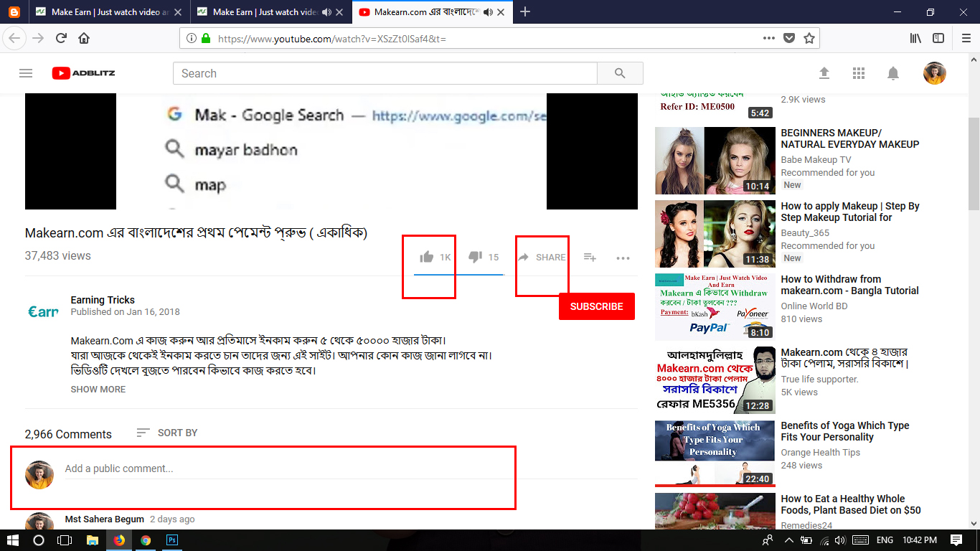Viewport: 980px width, 551px height.
Task: Open the page actions ellipsis in the address bar
Action: tap(769, 38)
